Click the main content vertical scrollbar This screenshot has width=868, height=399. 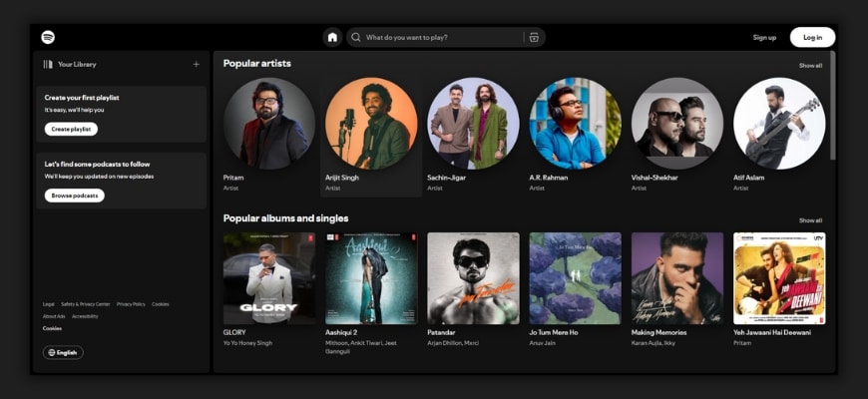[832, 105]
